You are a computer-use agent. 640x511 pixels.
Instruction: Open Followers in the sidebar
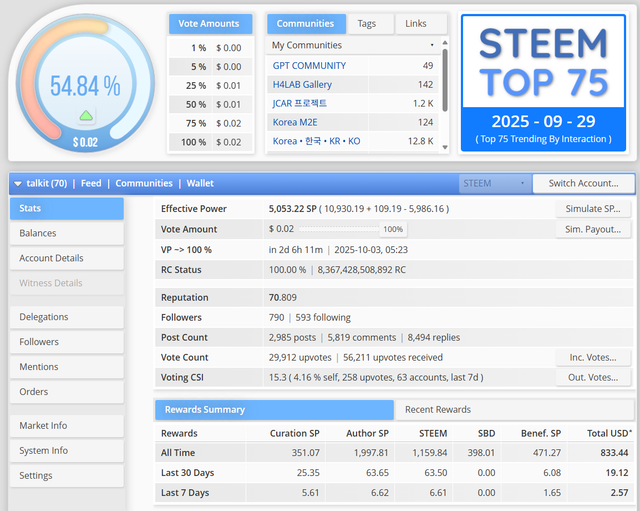[x=67, y=342]
